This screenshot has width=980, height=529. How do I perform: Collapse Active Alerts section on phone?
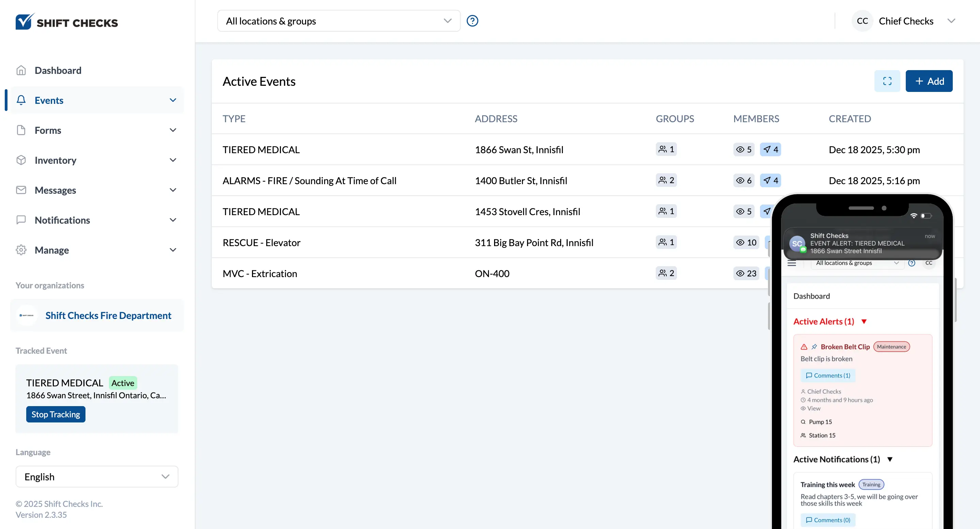tap(864, 322)
